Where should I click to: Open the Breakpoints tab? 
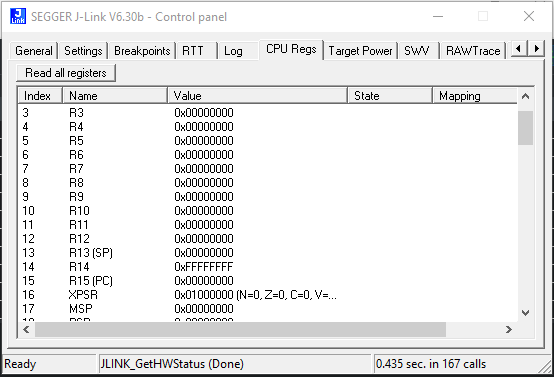(142, 51)
